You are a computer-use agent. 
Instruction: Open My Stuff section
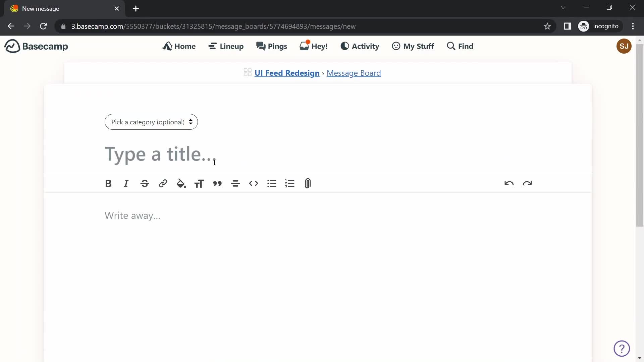click(413, 46)
